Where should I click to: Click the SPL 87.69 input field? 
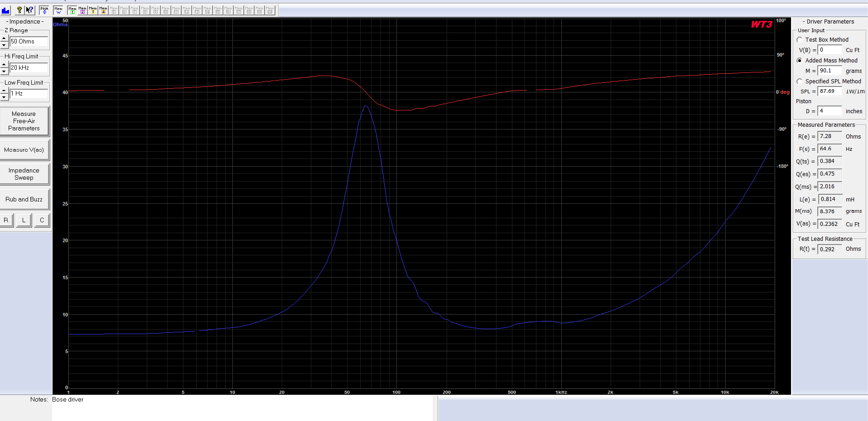830,91
